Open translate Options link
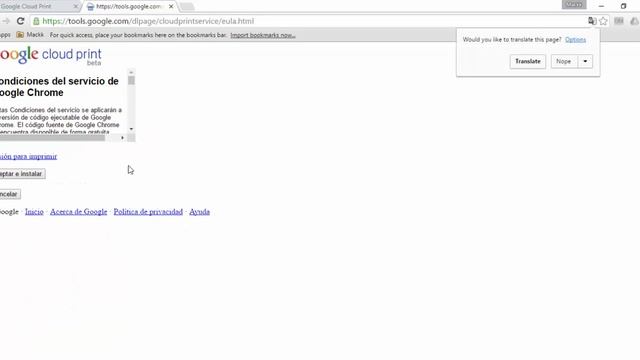Image resolution: width=640 pixels, height=360 pixels. pos(576,40)
